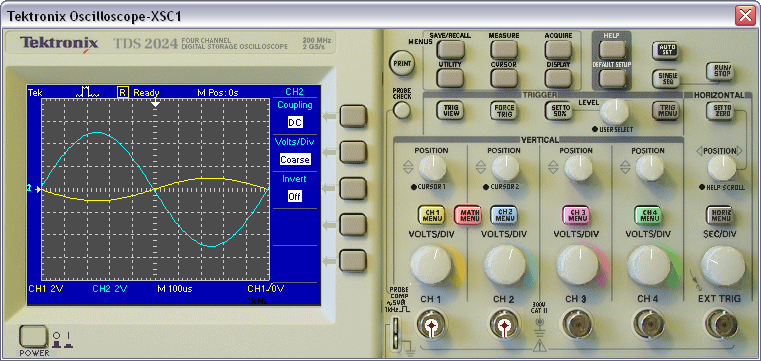Click the CH 4 BNC input connector
The height and width of the screenshot is (361, 761).
[648, 324]
